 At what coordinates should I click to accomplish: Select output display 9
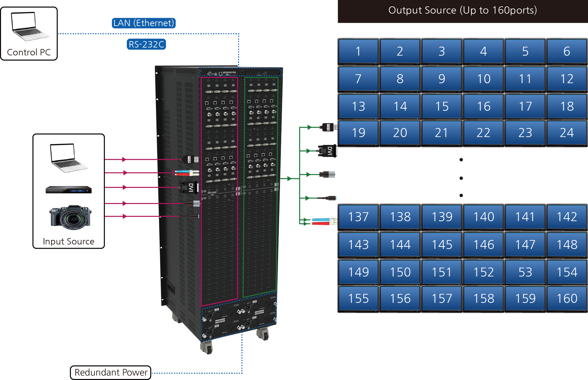[x=442, y=79]
